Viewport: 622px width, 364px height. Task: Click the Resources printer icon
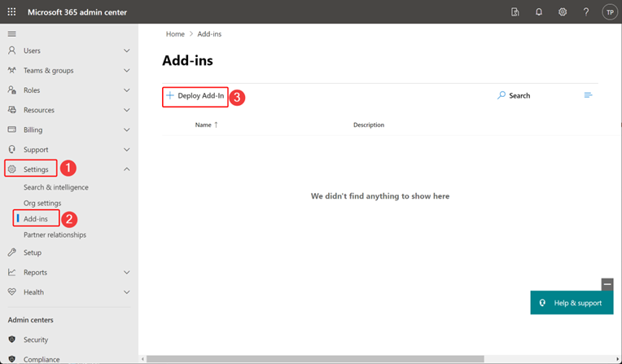pos(12,110)
